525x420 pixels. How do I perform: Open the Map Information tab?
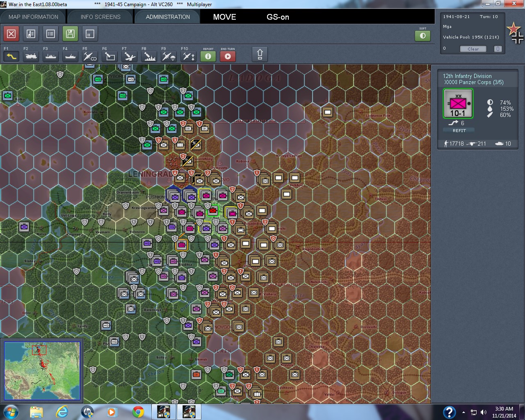tap(33, 17)
